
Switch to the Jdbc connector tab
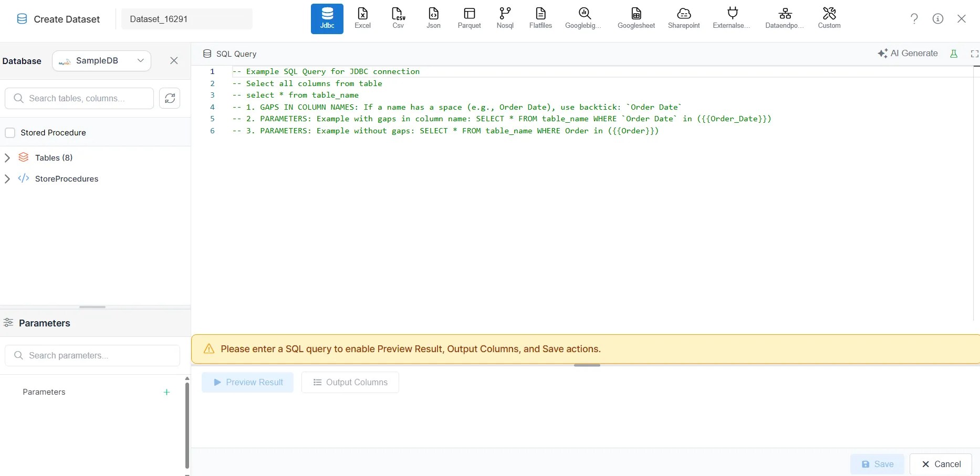[x=327, y=18]
